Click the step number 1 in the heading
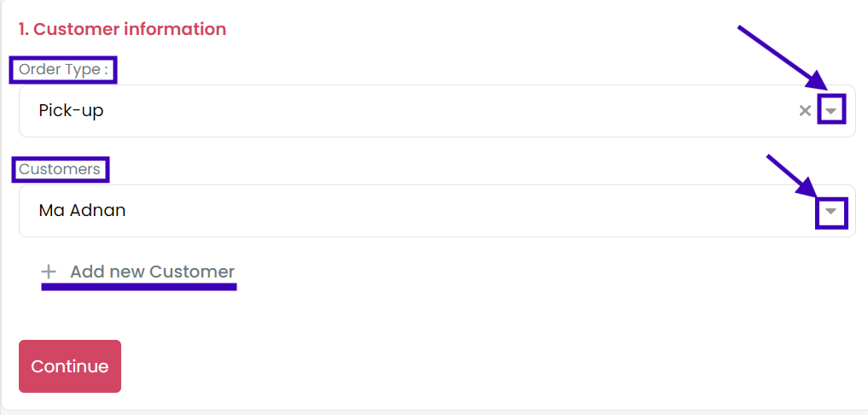 click(23, 29)
